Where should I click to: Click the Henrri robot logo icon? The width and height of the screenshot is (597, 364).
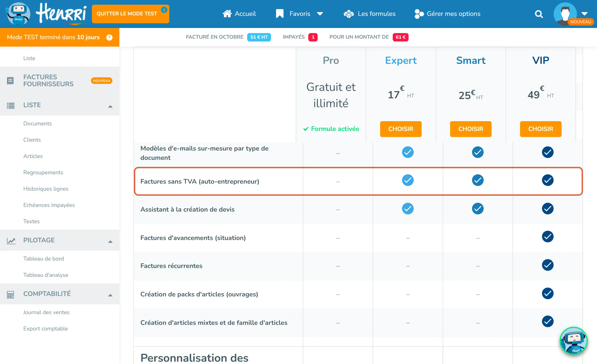tap(18, 14)
